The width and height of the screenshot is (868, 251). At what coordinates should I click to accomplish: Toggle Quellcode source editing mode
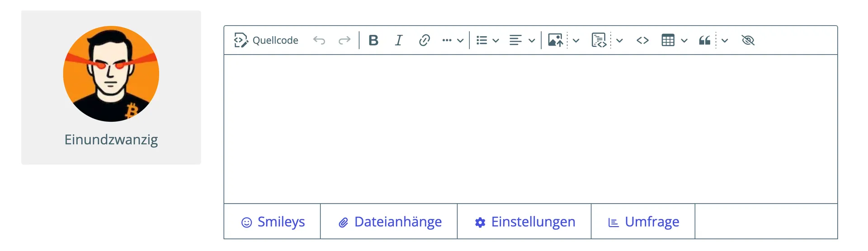[x=266, y=41]
